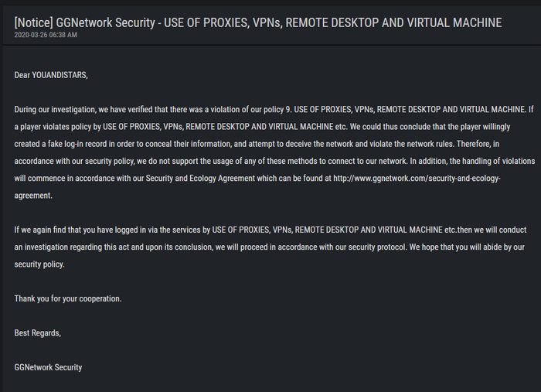The image size is (541, 392).
Task: Click the wrapped agreement. end of the URL
Action: (x=33, y=196)
